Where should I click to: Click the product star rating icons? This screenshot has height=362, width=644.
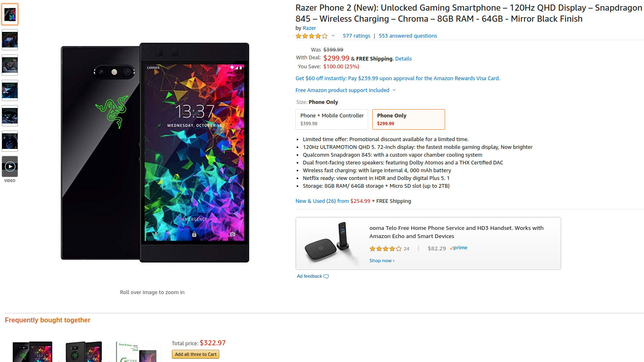tap(311, 36)
